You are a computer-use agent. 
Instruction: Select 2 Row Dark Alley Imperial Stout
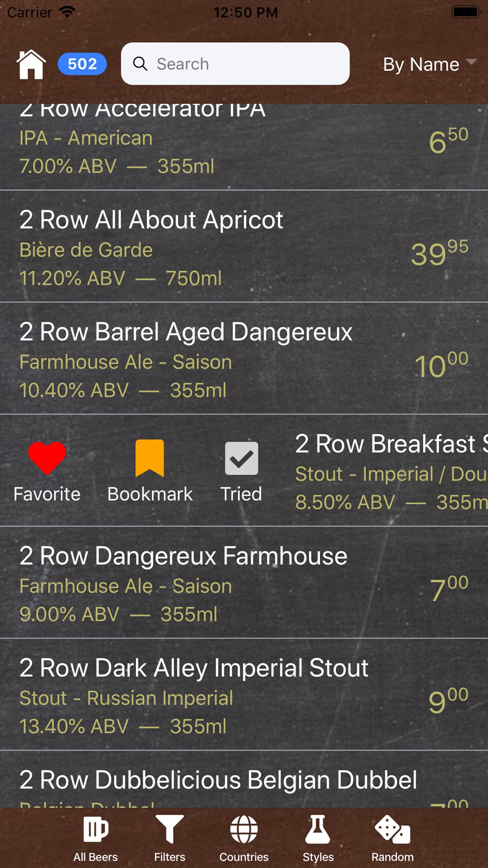coord(244,694)
